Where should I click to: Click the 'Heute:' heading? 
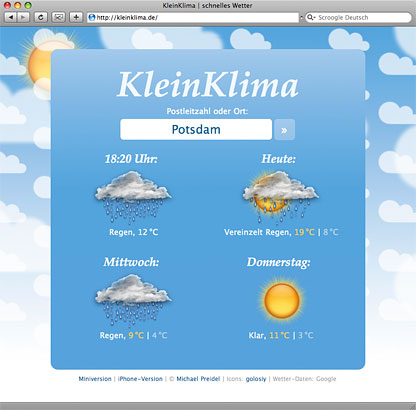279,159
